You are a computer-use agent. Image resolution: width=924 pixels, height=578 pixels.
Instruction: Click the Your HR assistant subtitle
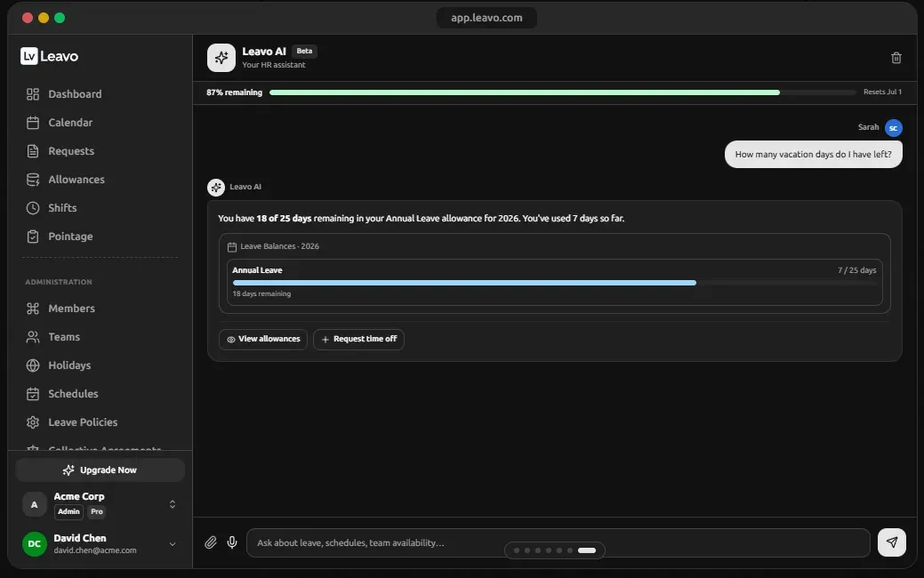273,65
